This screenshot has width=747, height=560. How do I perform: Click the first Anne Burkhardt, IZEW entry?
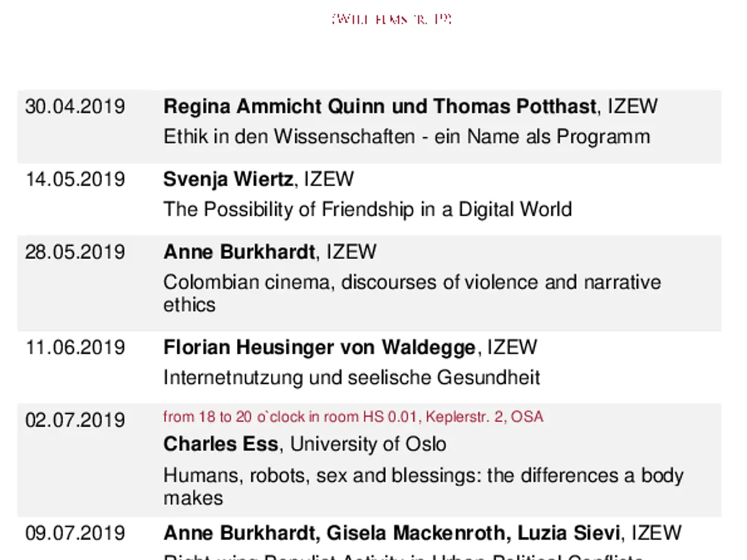coord(270,252)
